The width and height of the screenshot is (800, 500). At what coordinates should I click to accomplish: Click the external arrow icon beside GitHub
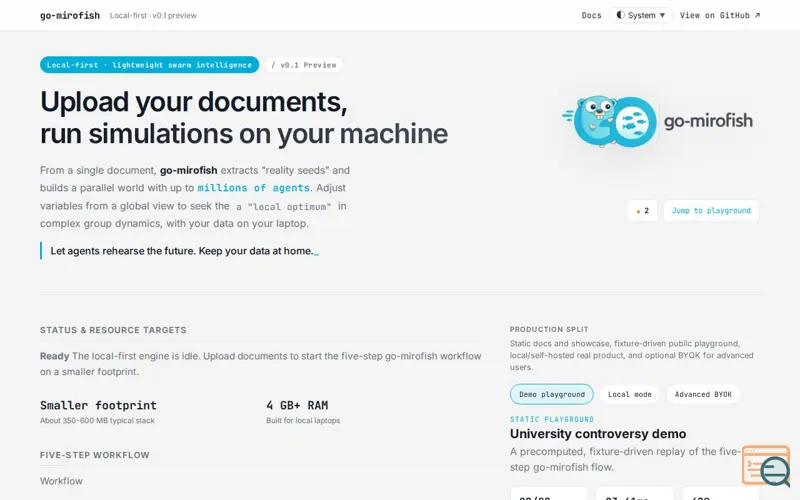tap(757, 15)
